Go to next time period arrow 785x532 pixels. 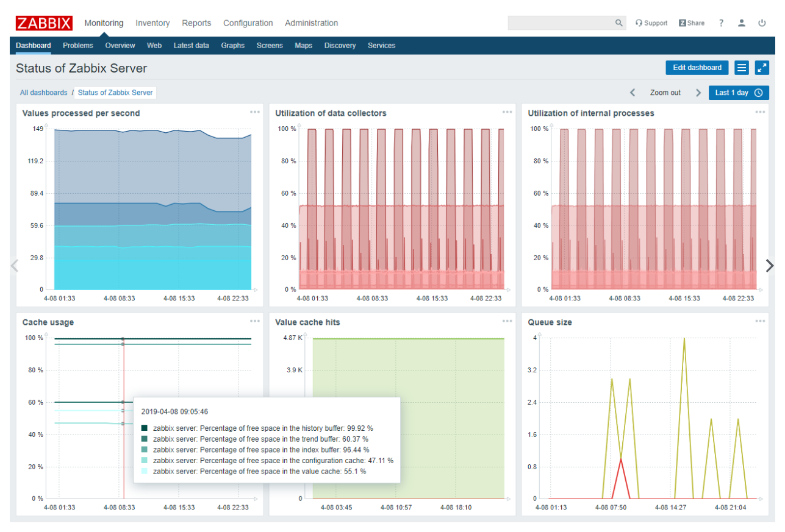(698, 93)
